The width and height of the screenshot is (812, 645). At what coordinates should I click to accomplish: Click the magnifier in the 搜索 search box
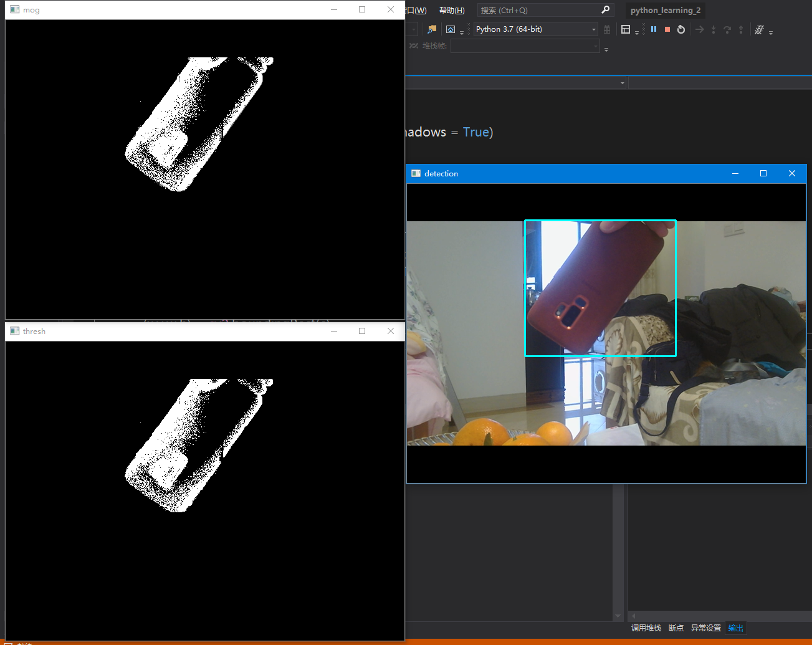[605, 9]
